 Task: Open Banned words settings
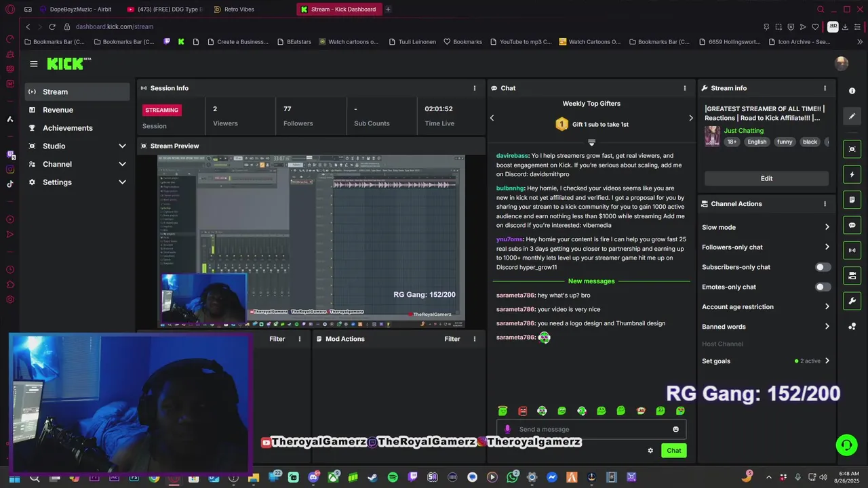(766, 327)
